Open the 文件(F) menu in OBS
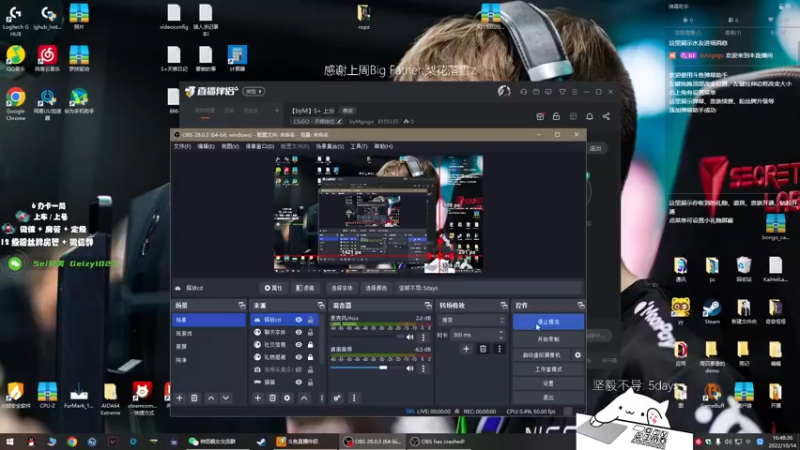 (182, 146)
